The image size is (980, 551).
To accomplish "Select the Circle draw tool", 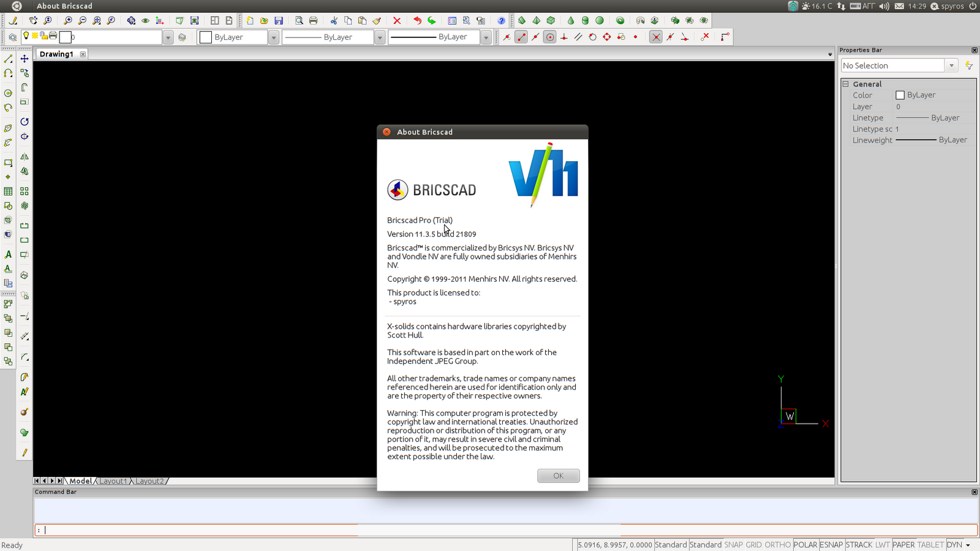I will point(8,93).
